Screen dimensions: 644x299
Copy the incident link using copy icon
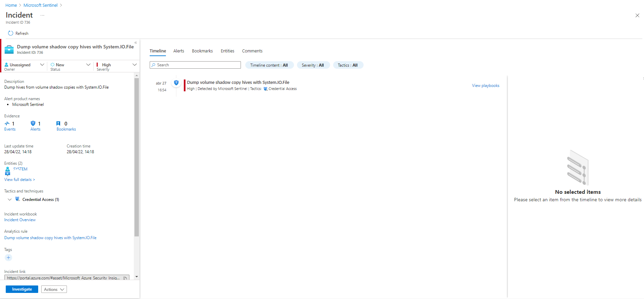[x=125, y=278]
